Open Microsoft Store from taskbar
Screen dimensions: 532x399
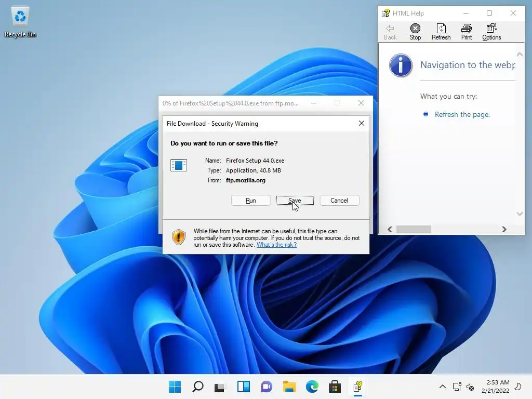(x=335, y=387)
